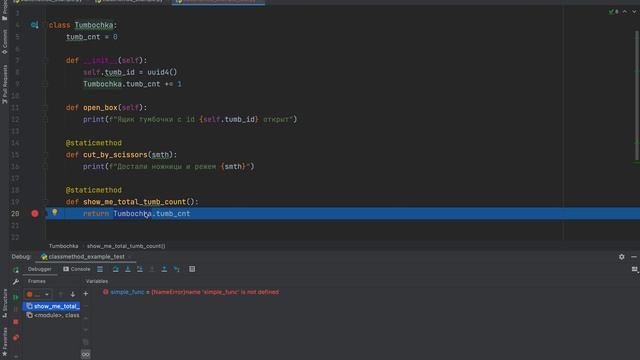
Task: Click the cut_by_scissors function name
Action: click(x=116, y=155)
